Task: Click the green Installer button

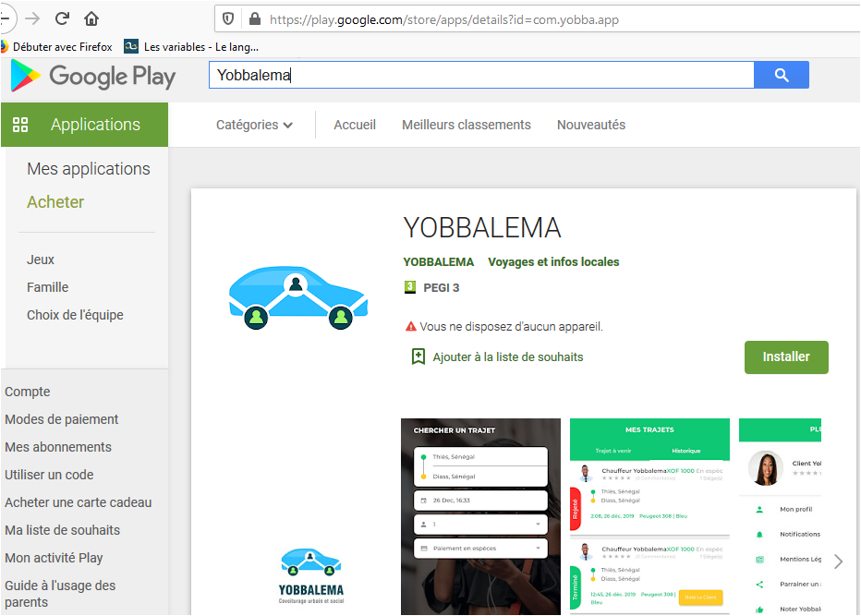Action: click(786, 356)
